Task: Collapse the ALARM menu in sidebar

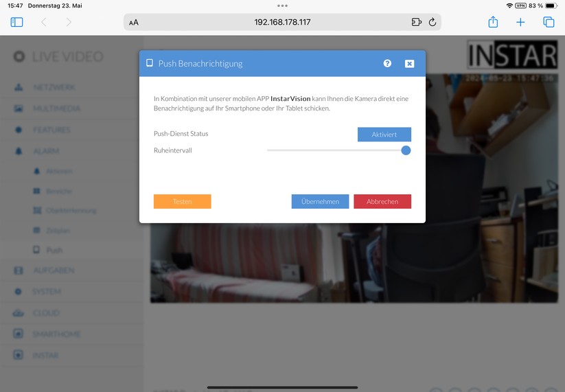Action: tap(72, 151)
